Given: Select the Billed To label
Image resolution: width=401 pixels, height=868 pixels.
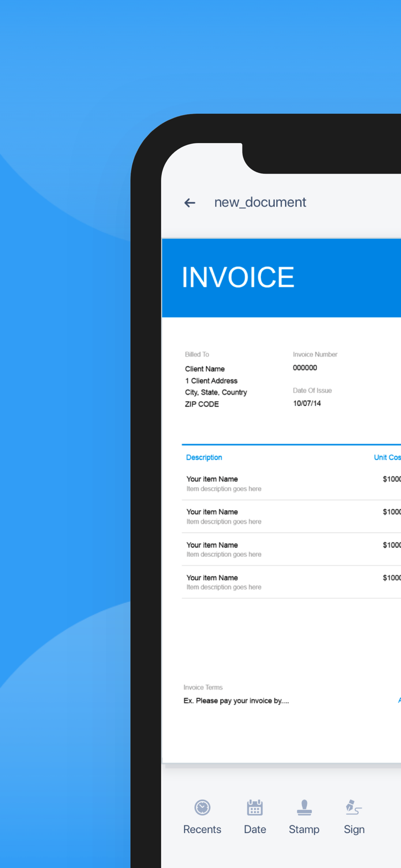Looking at the screenshot, I should click(x=197, y=354).
